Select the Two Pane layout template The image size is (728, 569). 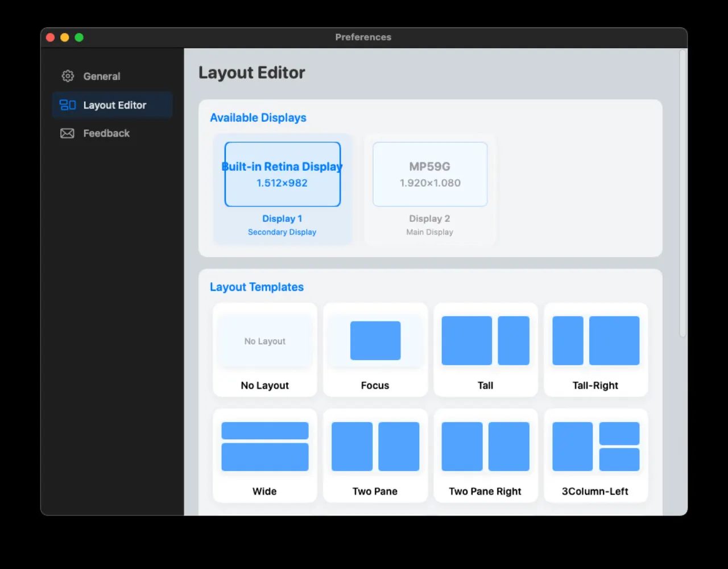[x=375, y=456]
